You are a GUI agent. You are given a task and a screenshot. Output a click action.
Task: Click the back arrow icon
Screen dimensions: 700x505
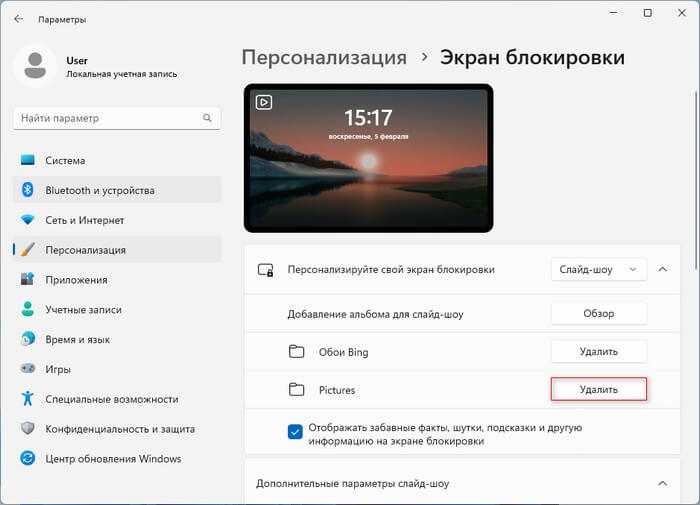pyautogui.click(x=18, y=19)
